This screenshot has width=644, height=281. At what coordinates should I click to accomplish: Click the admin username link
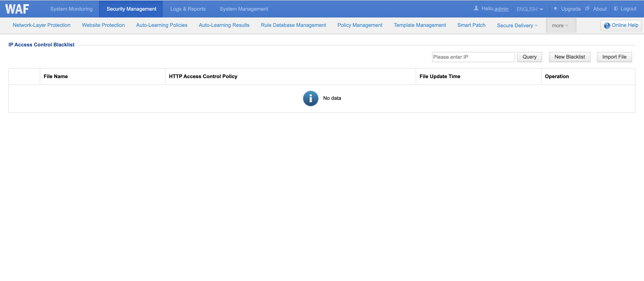coord(501,9)
